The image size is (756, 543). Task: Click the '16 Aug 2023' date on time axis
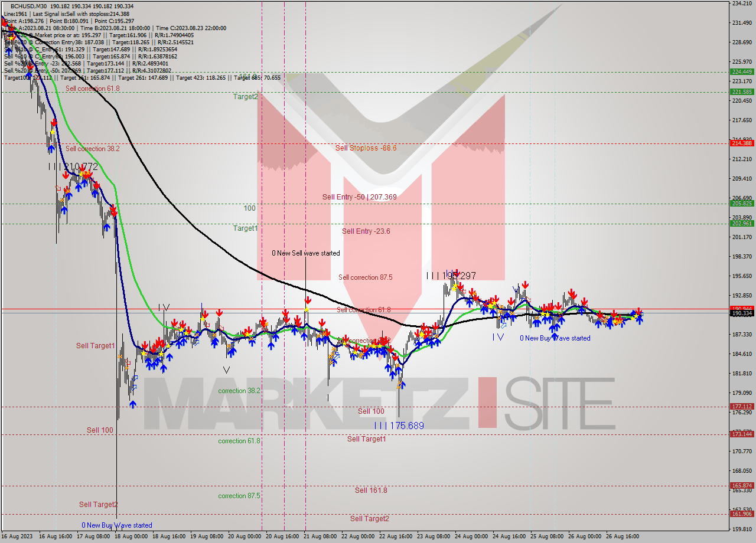17,537
